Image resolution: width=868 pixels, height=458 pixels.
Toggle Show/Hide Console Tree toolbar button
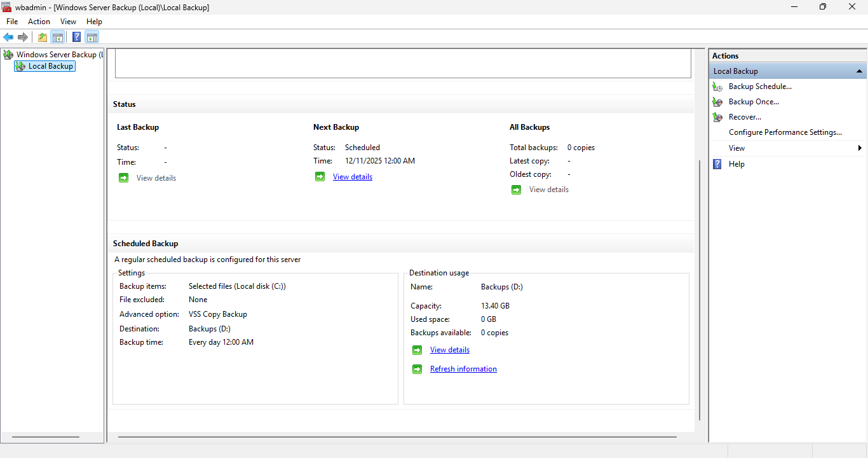pos(58,37)
